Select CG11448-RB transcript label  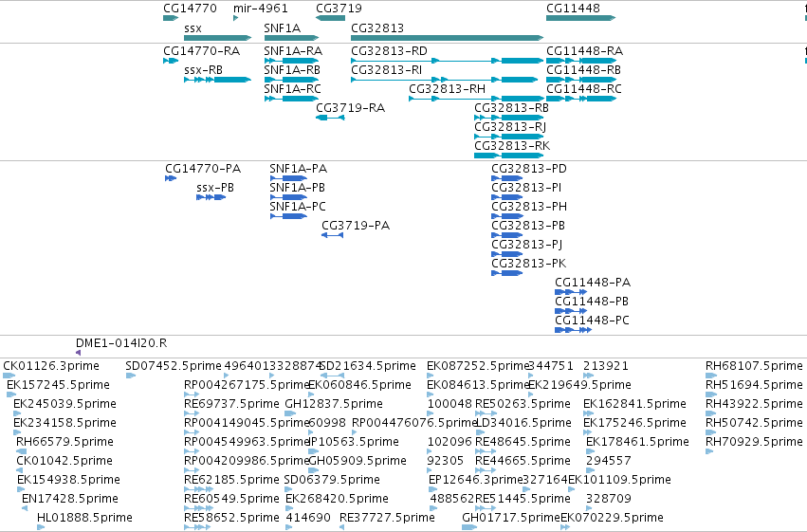[x=583, y=70]
